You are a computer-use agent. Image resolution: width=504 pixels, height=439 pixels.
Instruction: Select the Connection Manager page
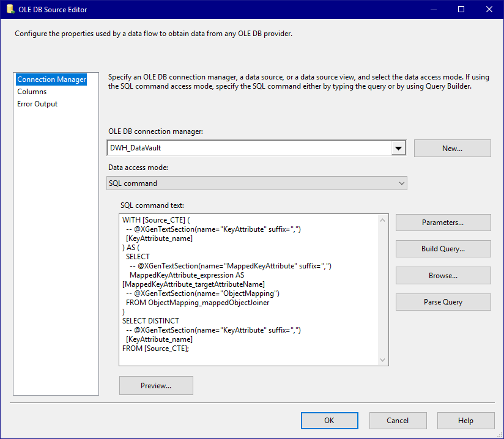(51, 79)
